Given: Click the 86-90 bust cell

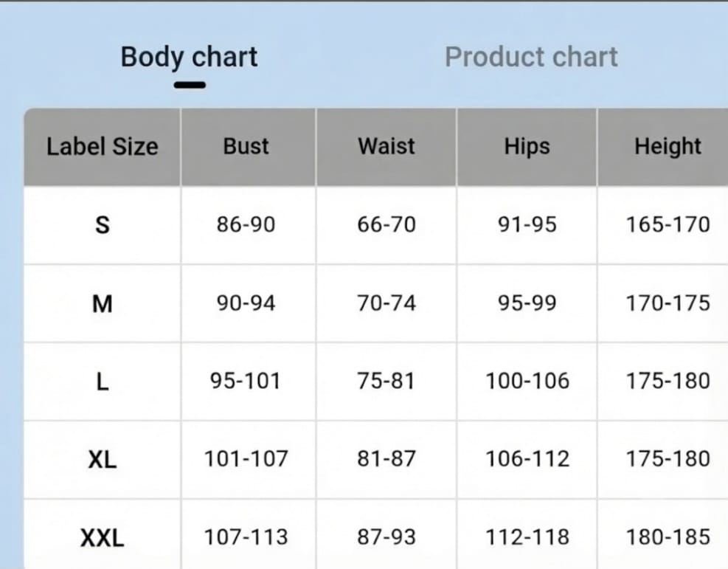Looking at the screenshot, I should (246, 225).
